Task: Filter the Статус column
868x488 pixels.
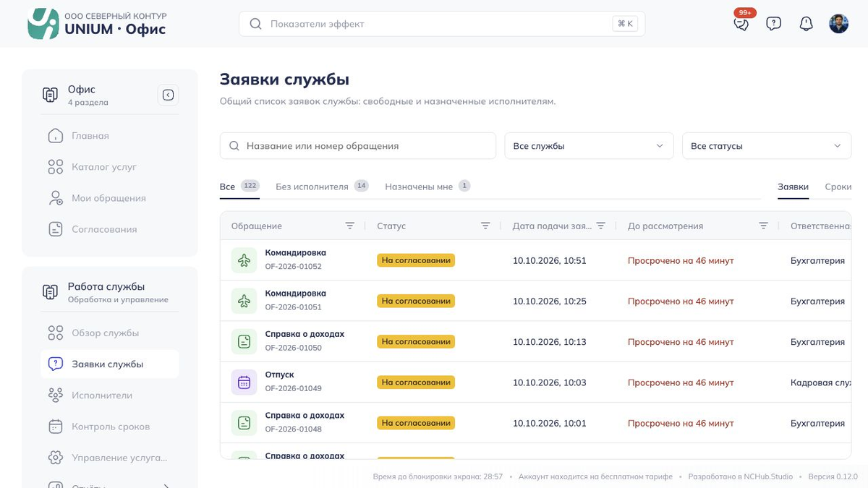Action: coord(486,226)
